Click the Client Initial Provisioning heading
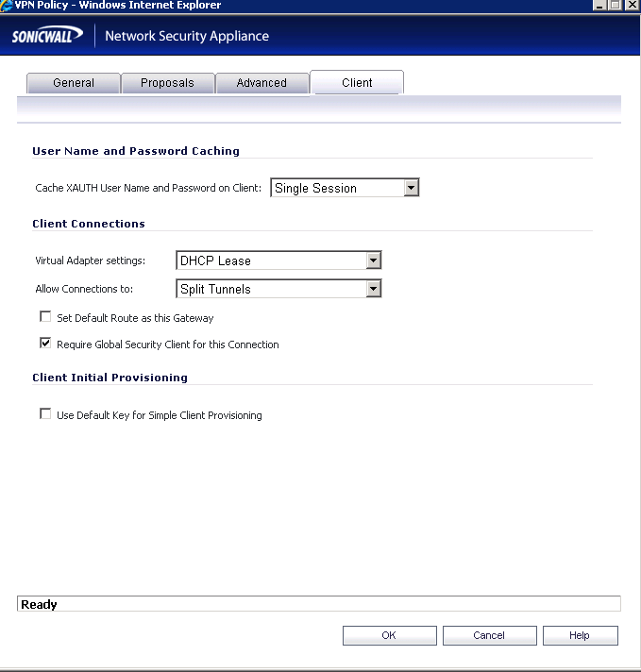Viewport: 641px width, 672px height. (110, 378)
